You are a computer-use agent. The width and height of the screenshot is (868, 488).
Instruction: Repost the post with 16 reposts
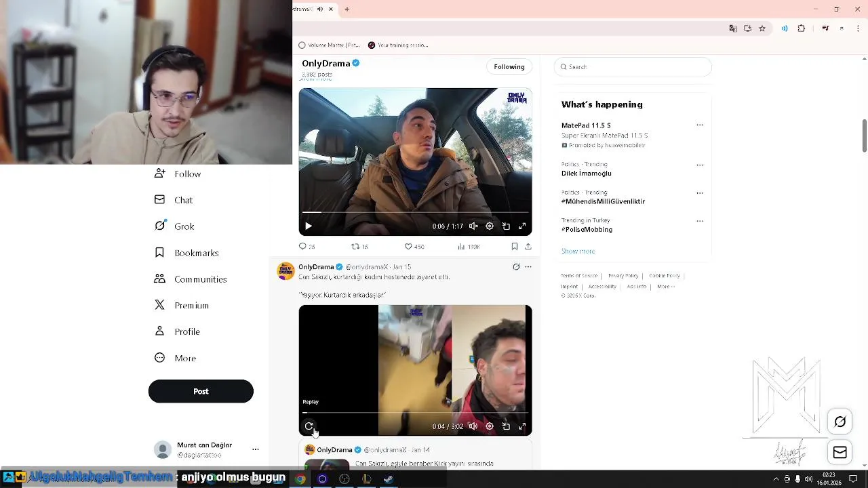click(359, 247)
